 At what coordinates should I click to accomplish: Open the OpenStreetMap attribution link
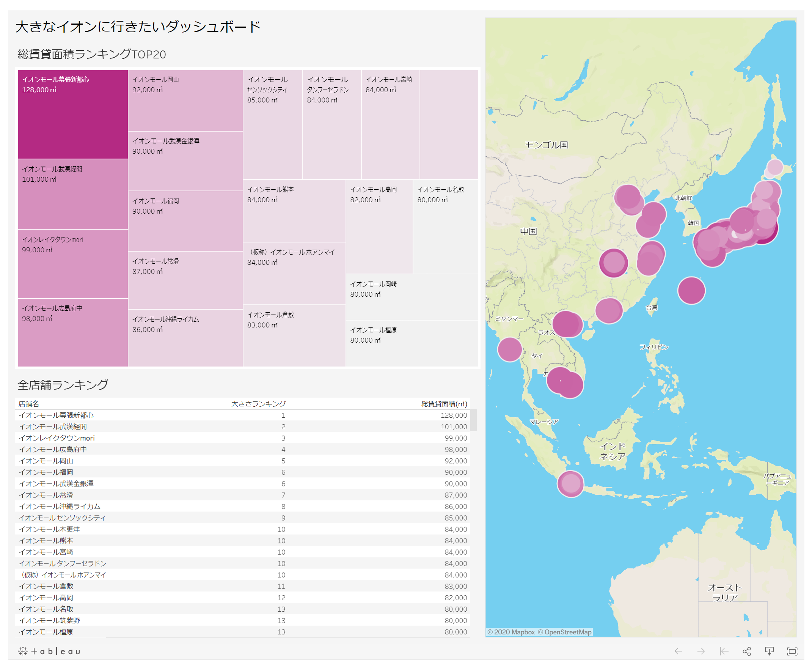tap(565, 632)
